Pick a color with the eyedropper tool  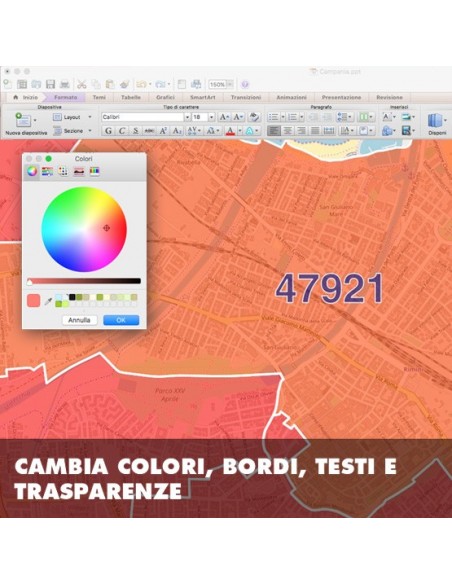click(x=48, y=301)
